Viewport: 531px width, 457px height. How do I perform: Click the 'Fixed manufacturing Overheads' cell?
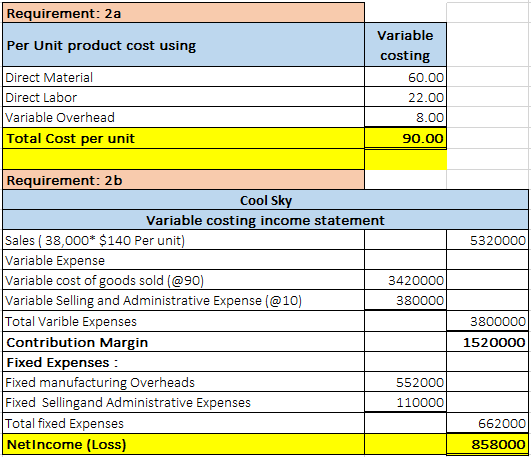(x=184, y=382)
